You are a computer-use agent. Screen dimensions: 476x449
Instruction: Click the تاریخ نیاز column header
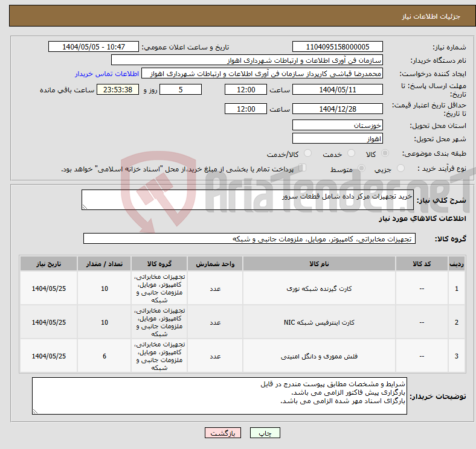point(48,264)
